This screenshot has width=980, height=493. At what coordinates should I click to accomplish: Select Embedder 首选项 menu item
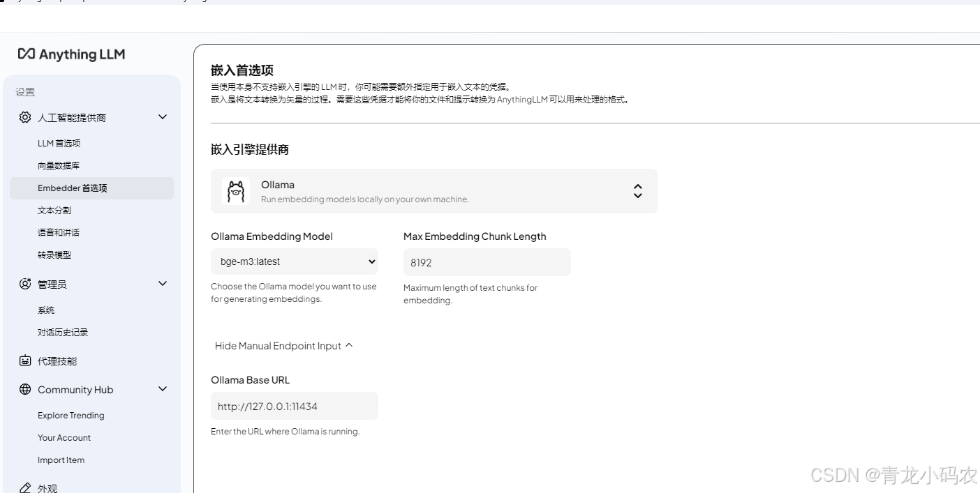(x=91, y=188)
